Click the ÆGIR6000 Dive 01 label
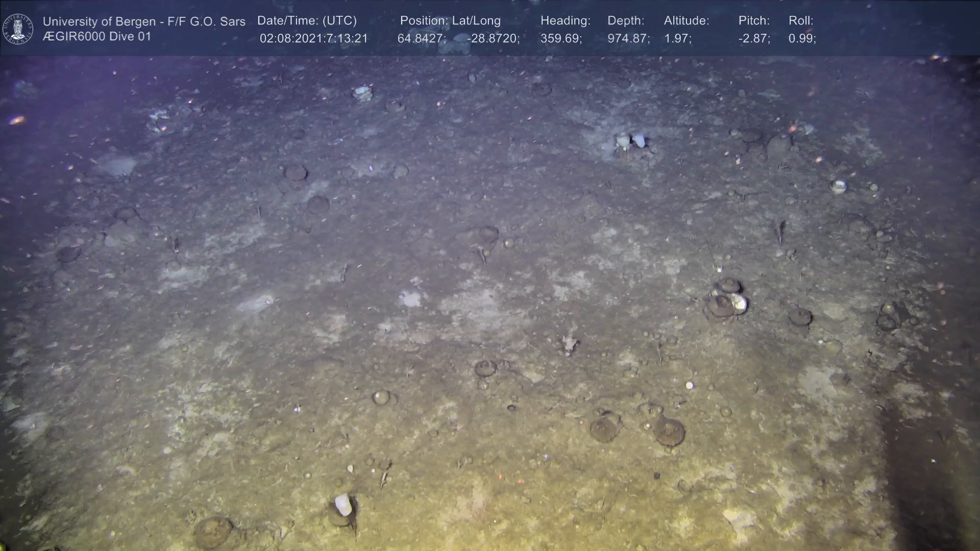 tap(97, 37)
